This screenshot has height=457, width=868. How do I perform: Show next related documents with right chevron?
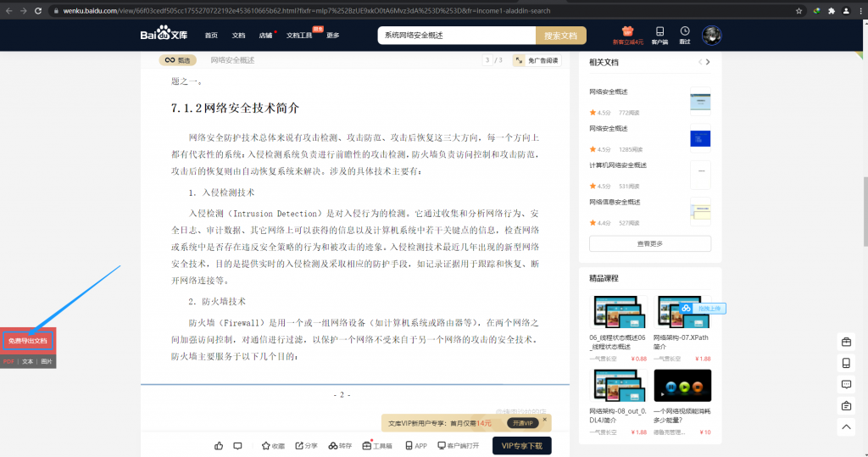[x=708, y=62]
